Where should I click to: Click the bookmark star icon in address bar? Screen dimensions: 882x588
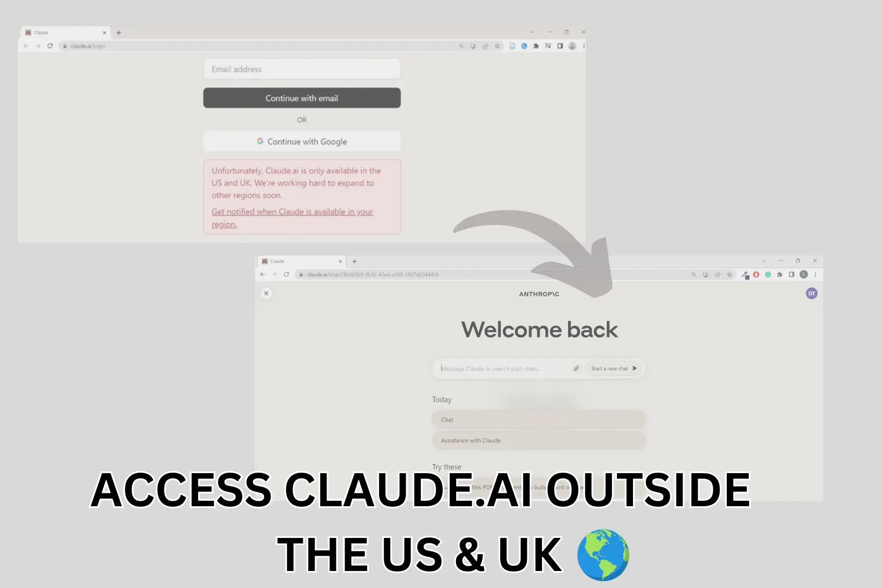(497, 46)
